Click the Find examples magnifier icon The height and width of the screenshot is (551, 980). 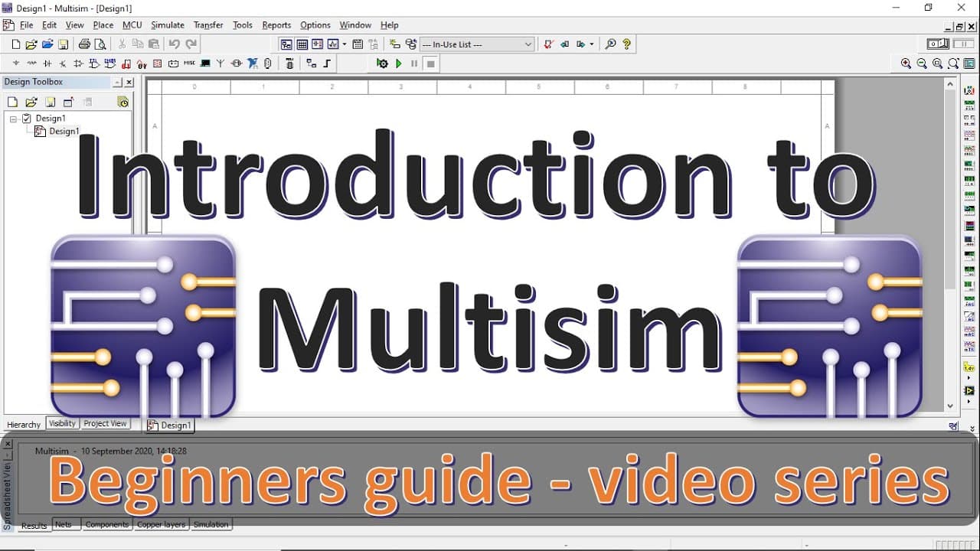(610, 44)
